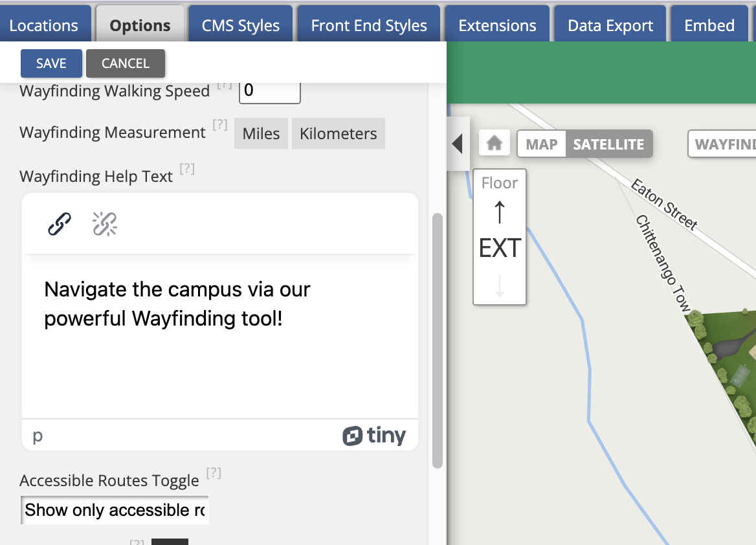Screen dimensions: 756x545
Task: Select Kilometers as wayfinding measurement
Action: click(338, 133)
